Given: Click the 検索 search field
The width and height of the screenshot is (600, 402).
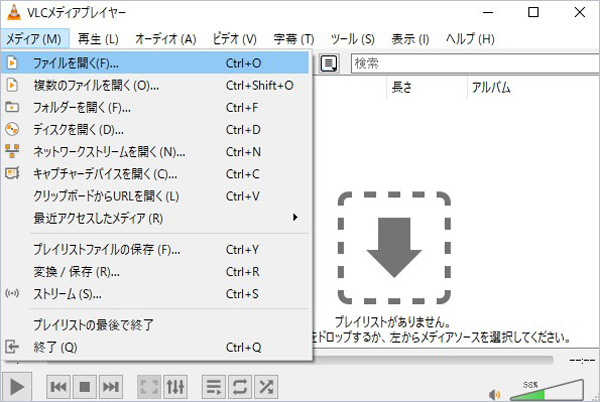Looking at the screenshot, I should tap(475, 63).
